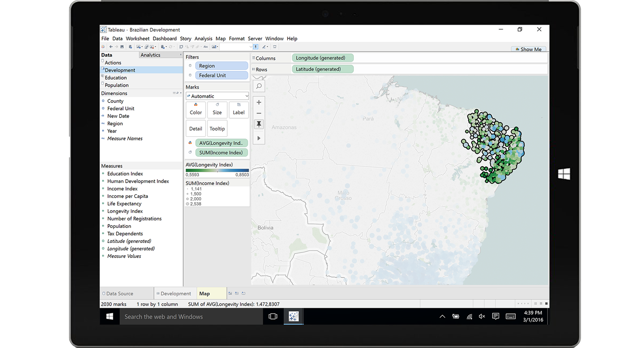
Task: Click the refresh/run update toolbar icon
Action: tap(171, 47)
